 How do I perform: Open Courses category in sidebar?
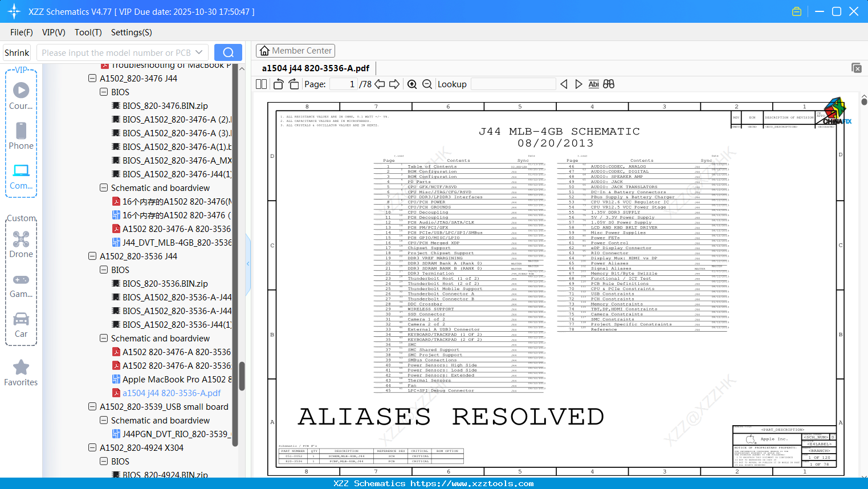click(x=21, y=96)
